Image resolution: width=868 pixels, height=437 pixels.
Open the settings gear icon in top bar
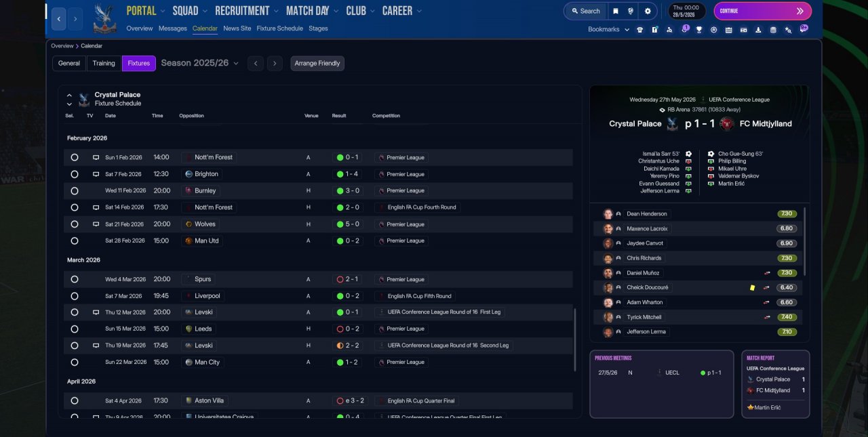click(648, 11)
